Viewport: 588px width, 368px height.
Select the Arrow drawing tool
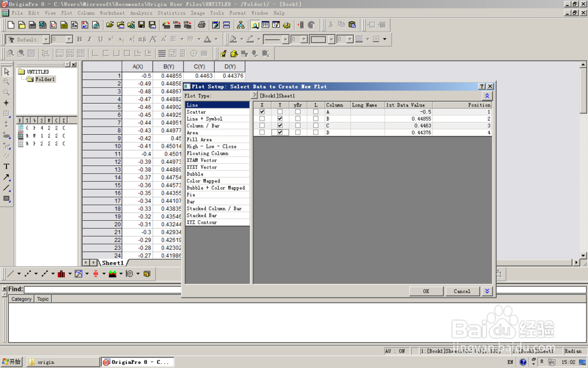(x=6, y=177)
